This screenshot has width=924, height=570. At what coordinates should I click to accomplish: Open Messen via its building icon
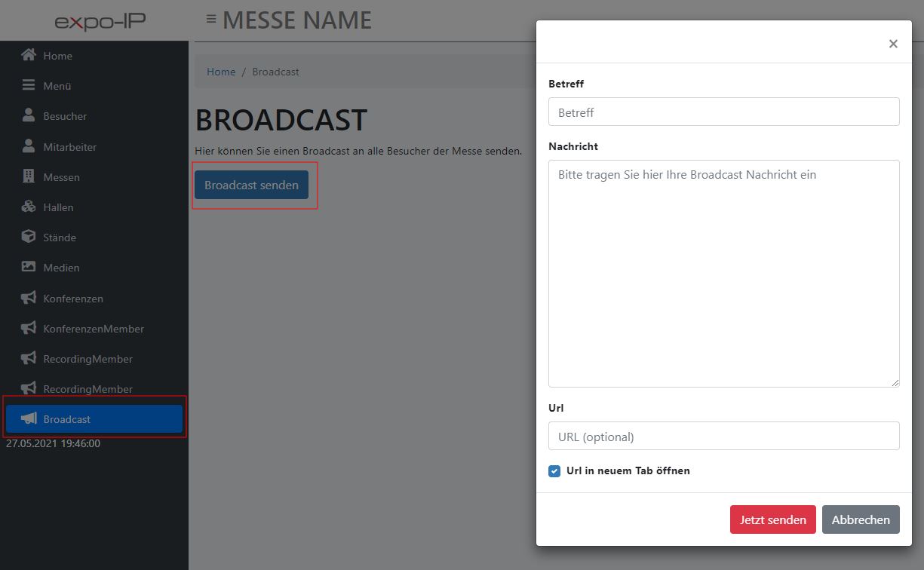[x=29, y=176]
